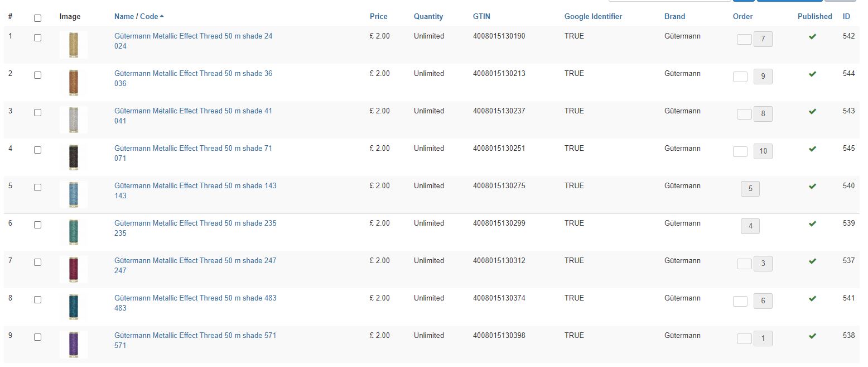Sort table by Price column
The height and width of the screenshot is (367, 868).
coord(378,16)
